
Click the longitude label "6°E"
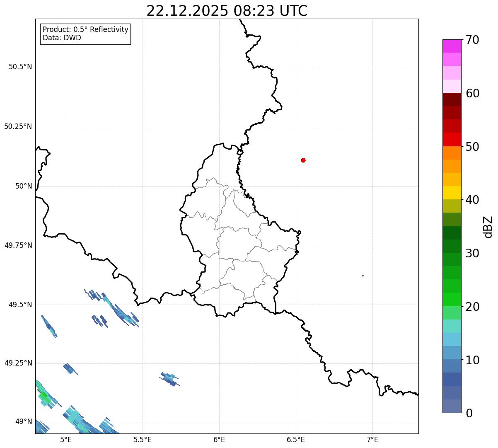coord(219,439)
